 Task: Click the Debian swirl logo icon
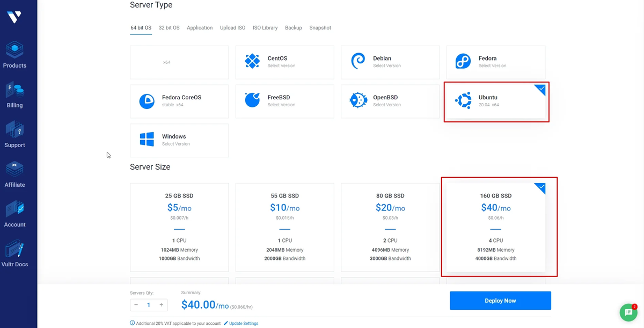[x=358, y=61]
